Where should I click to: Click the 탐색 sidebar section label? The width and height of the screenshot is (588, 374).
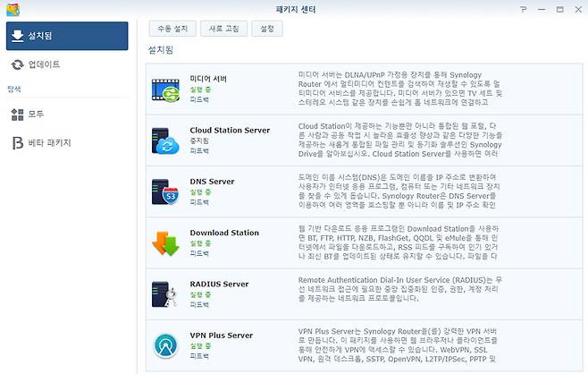(x=14, y=89)
